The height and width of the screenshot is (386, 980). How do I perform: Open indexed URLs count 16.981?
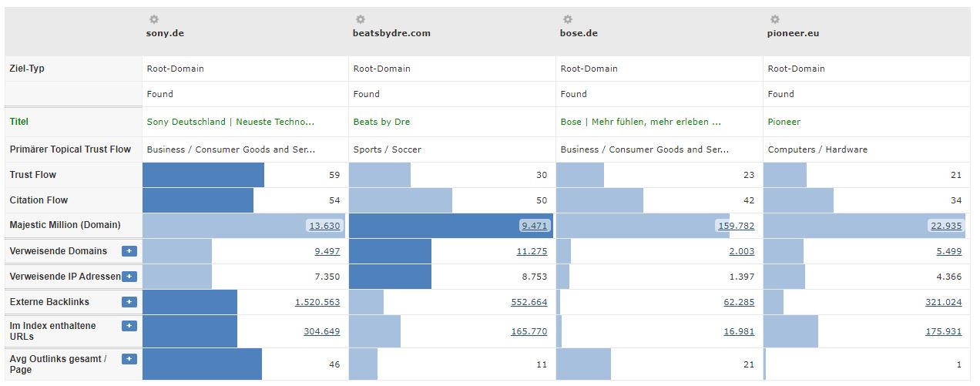(739, 331)
